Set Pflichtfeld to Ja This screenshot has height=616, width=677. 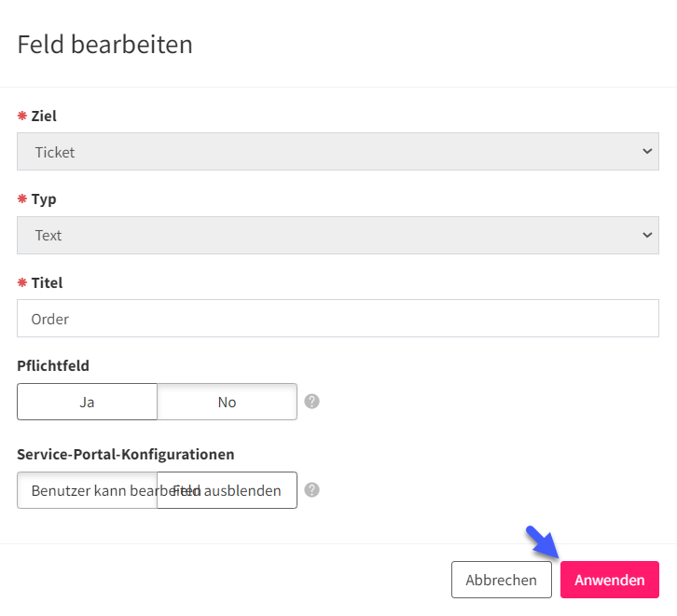pyautogui.click(x=88, y=402)
